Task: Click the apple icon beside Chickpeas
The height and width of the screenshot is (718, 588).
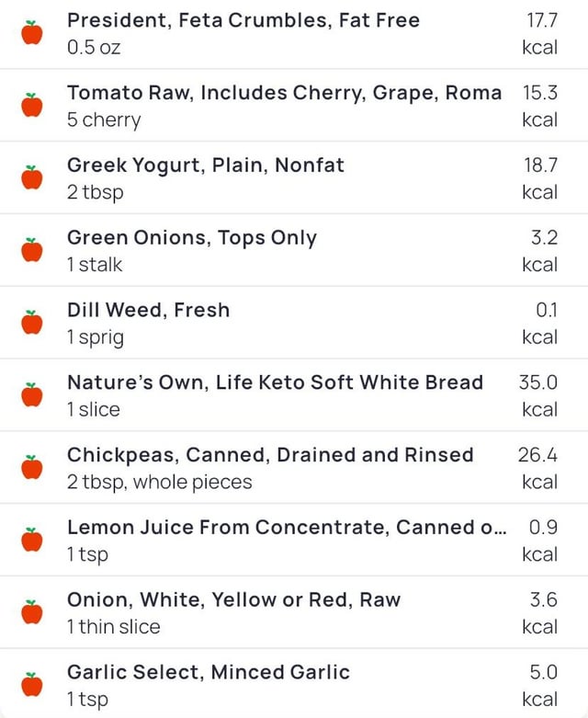Action: click(x=32, y=468)
